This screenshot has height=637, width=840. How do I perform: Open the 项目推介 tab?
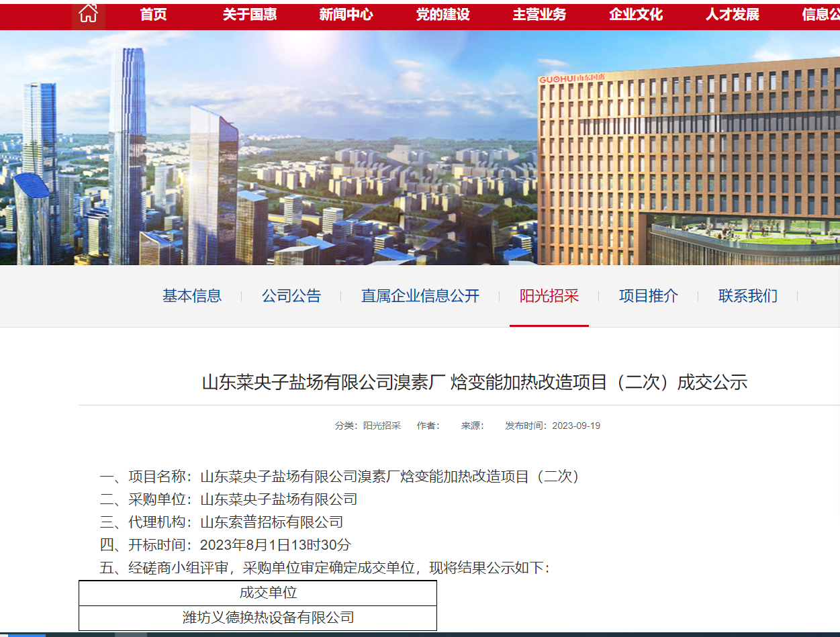(649, 296)
